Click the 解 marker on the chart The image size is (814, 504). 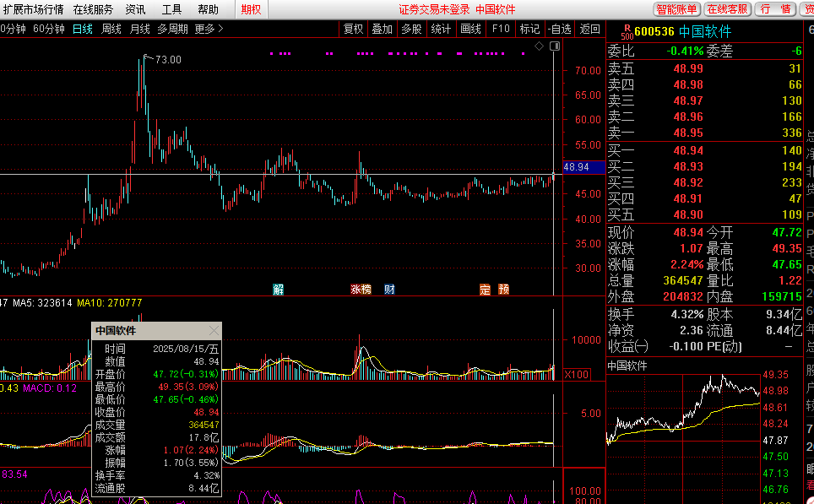[279, 289]
